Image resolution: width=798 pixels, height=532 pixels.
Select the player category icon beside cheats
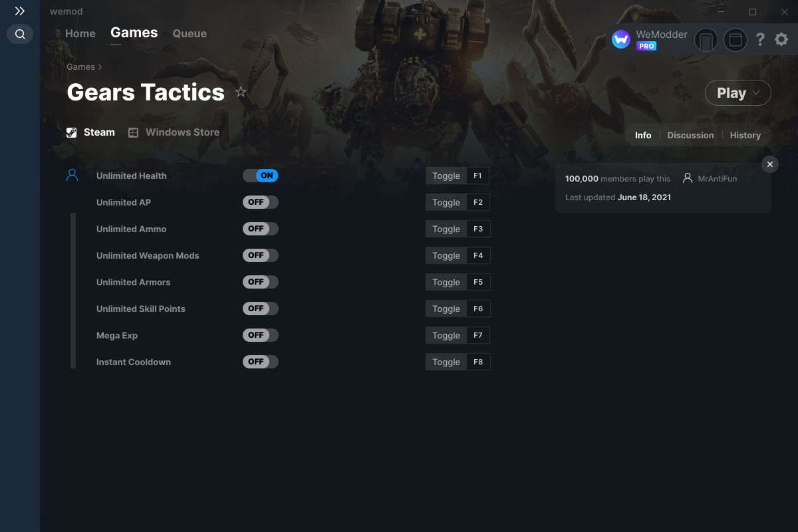(x=72, y=176)
